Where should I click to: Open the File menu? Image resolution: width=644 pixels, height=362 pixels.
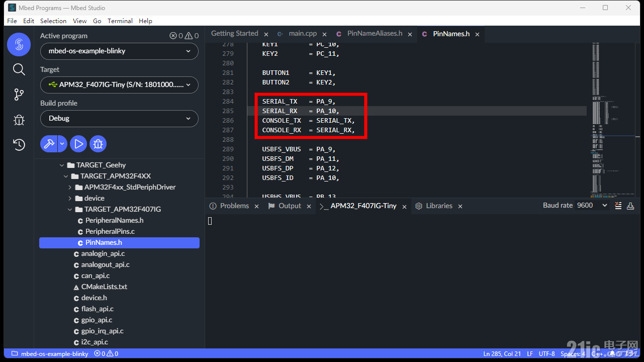12,21
